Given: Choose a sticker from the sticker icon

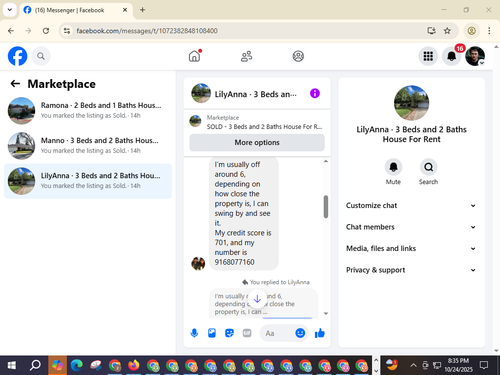Looking at the screenshot, I should click(229, 333).
